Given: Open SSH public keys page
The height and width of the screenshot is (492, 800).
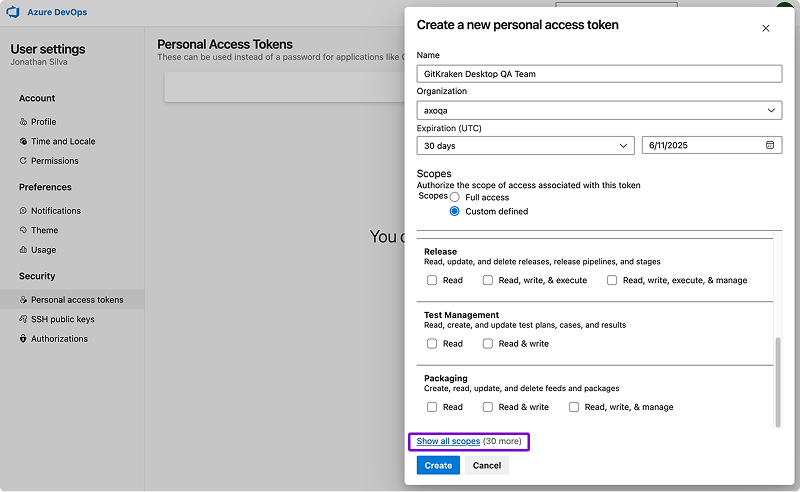Looking at the screenshot, I should pos(62,319).
